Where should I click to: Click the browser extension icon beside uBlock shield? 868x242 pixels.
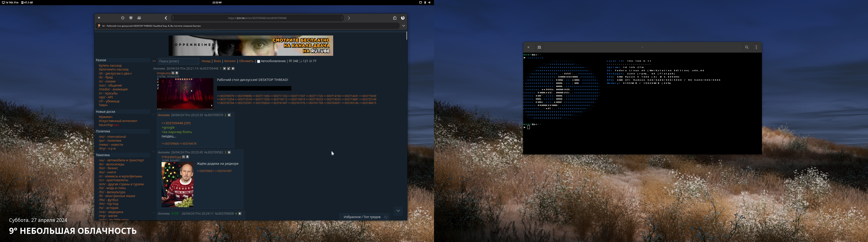139,18
